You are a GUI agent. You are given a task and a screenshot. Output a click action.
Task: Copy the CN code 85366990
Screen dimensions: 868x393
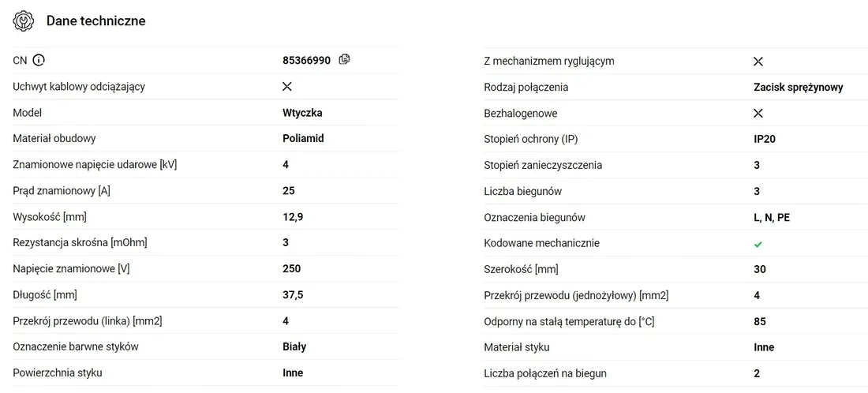[x=344, y=59]
